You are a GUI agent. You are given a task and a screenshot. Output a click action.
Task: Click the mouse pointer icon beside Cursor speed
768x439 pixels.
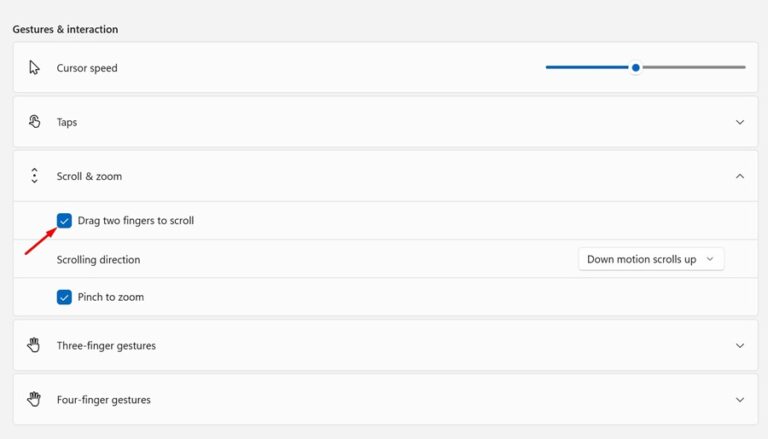35,68
